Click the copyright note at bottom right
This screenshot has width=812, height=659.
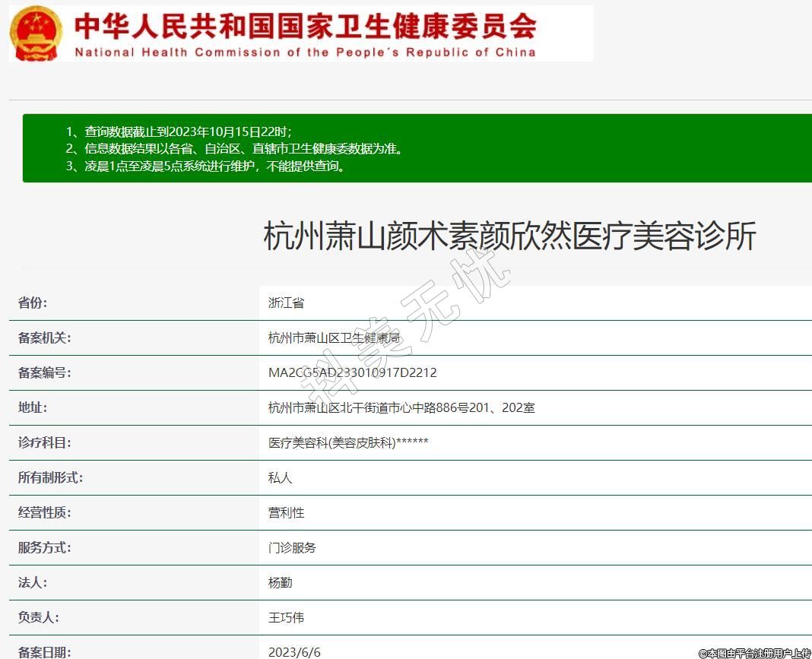[x=754, y=653]
